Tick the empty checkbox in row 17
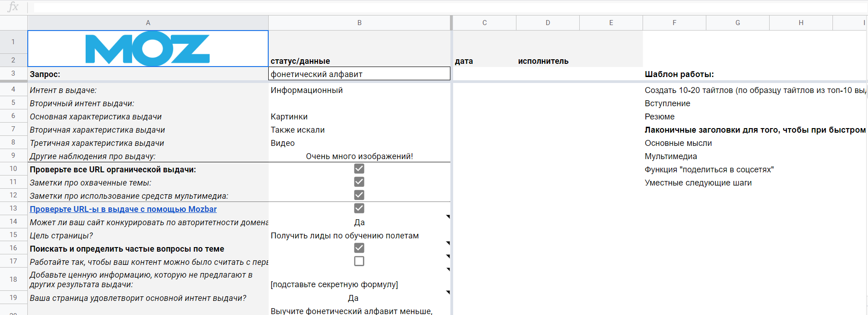 (359, 261)
